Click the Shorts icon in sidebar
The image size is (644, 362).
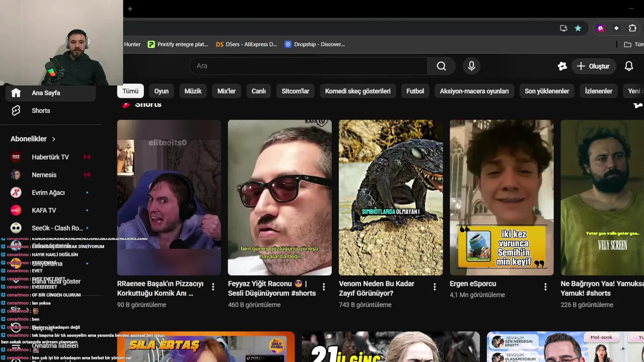(16, 111)
